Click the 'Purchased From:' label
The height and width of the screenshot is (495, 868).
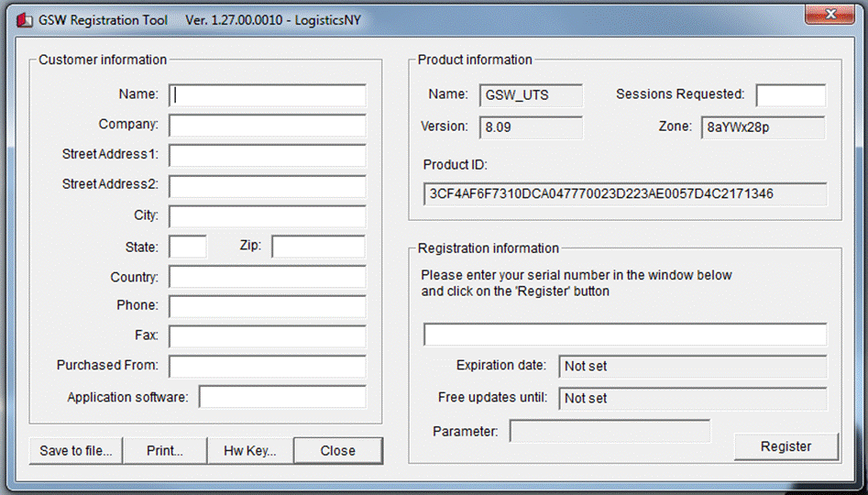[107, 366]
